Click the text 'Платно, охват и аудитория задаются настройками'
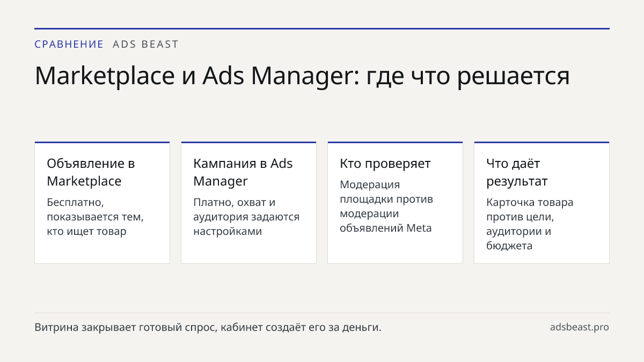Viewport: 644px width, 362px height. (246, 217)
